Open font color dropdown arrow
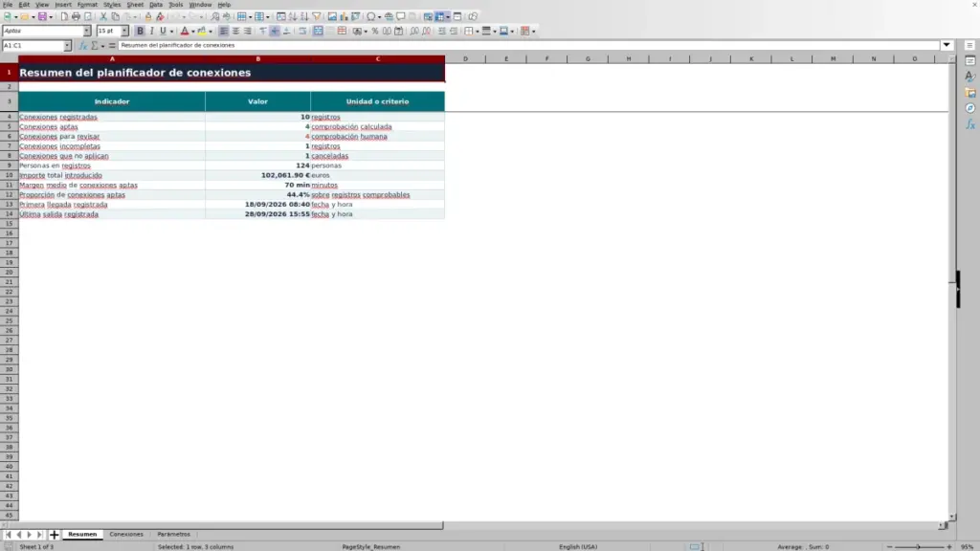980x551 pixels. [x=193, y=32]
